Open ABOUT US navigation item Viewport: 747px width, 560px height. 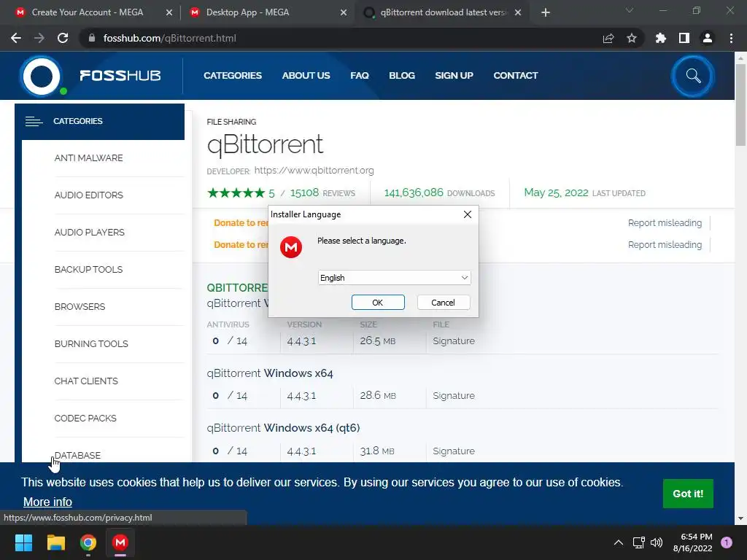click(x=306, y=76)
